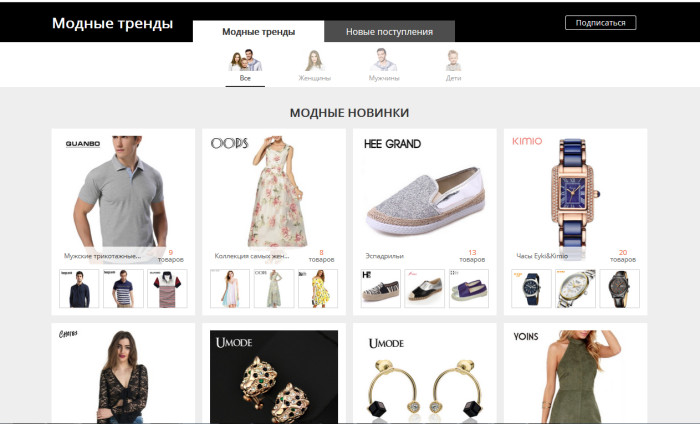Select the zebra print slip-on thumbnail
700x424 pixels.
click(x=380, y=288)
